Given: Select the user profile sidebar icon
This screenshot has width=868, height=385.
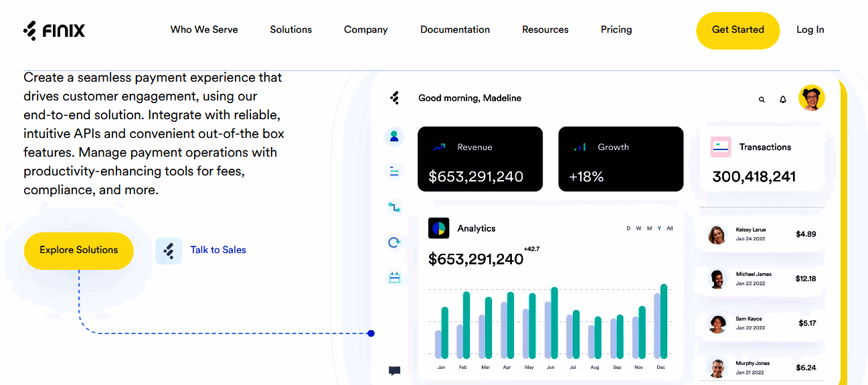Looking at the screenshot, I should click(394, 137).
